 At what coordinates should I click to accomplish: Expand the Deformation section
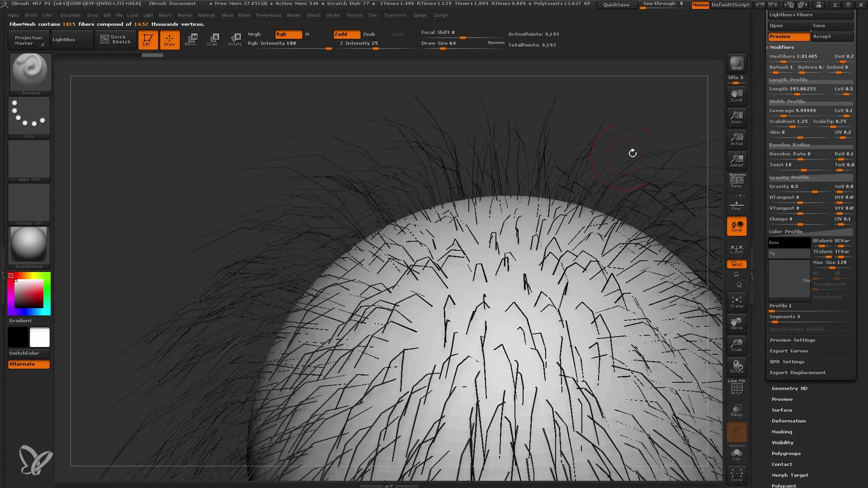tap(788, 421)
